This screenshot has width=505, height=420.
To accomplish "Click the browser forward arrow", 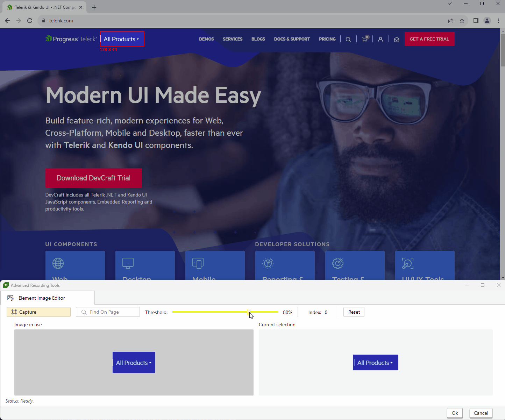I will point(19,21).
